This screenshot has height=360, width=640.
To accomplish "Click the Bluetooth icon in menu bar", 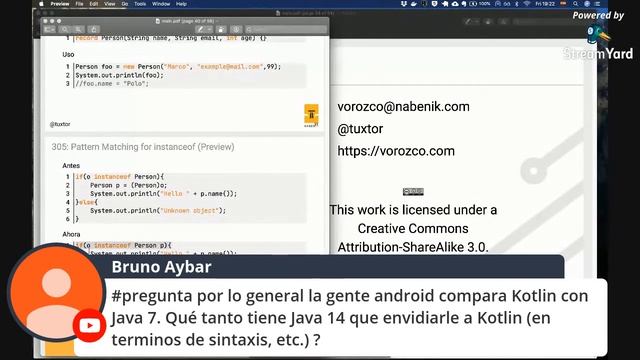I will [x=516, y=4].
